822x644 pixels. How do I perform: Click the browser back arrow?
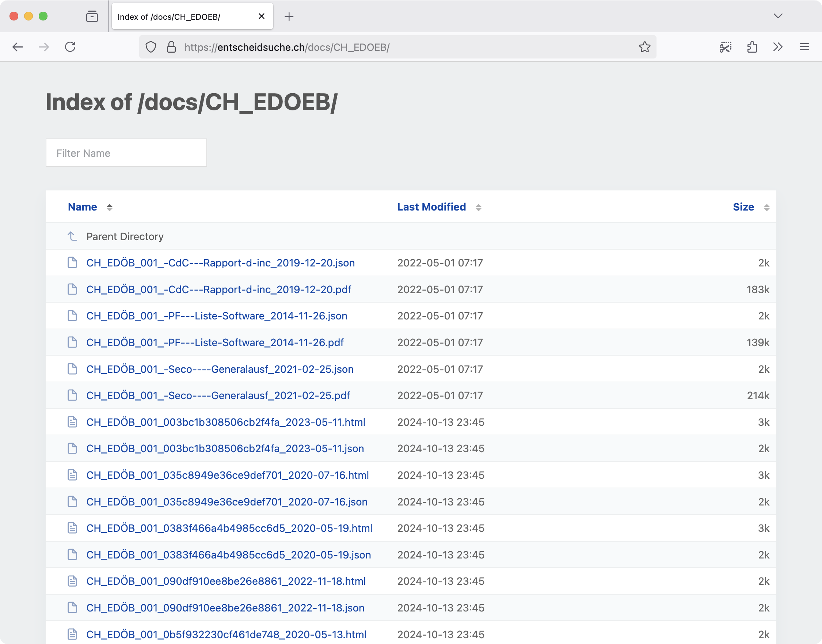(x=17, y=47)
